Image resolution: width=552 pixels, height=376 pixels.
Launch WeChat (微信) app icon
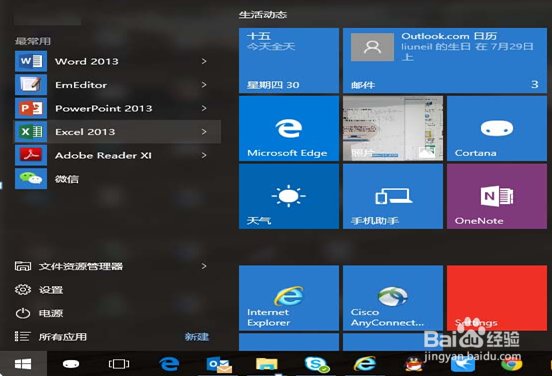[x=31, y=178]
